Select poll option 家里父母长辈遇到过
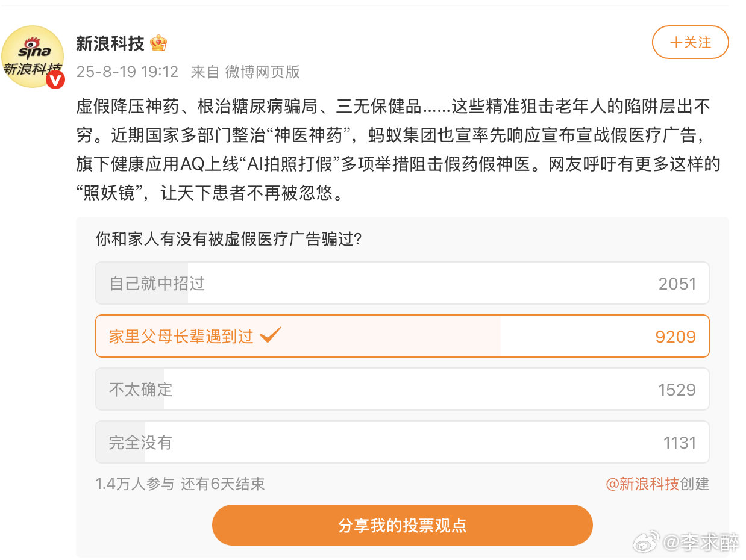746x560 pixels. click(x=403, y=336)
